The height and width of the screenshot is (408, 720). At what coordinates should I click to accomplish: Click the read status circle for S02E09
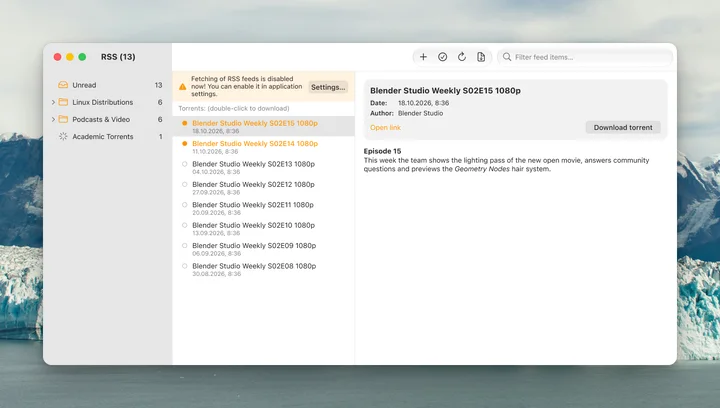pyautogui.click(x=185, y=246)
